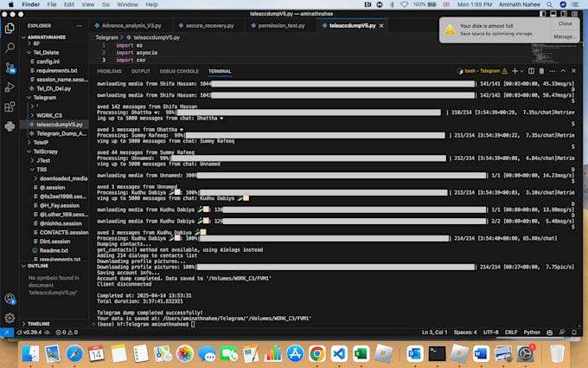Open the PROBLEMS panel tab

109,71
